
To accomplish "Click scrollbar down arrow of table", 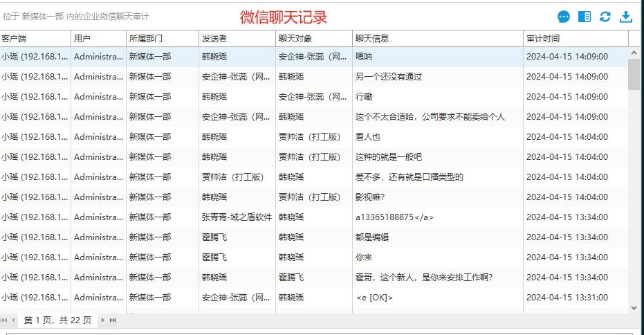I will (x=634, y=307).
